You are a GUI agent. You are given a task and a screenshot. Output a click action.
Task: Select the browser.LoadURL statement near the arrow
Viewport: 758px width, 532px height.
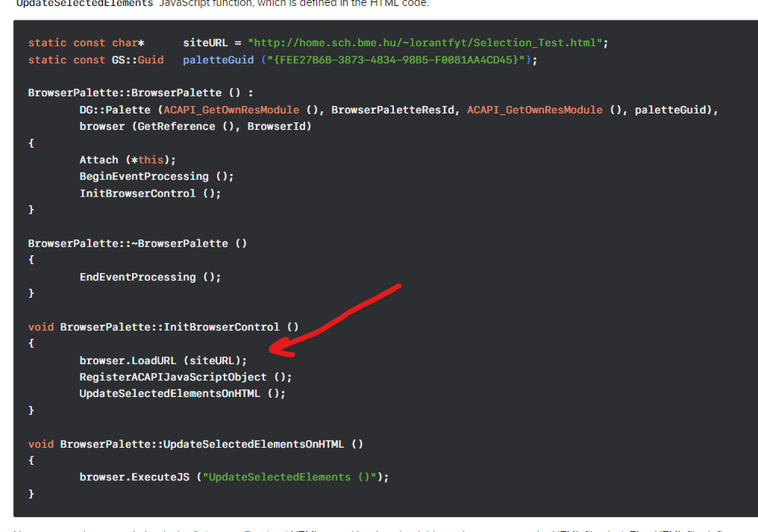(162, 360)
